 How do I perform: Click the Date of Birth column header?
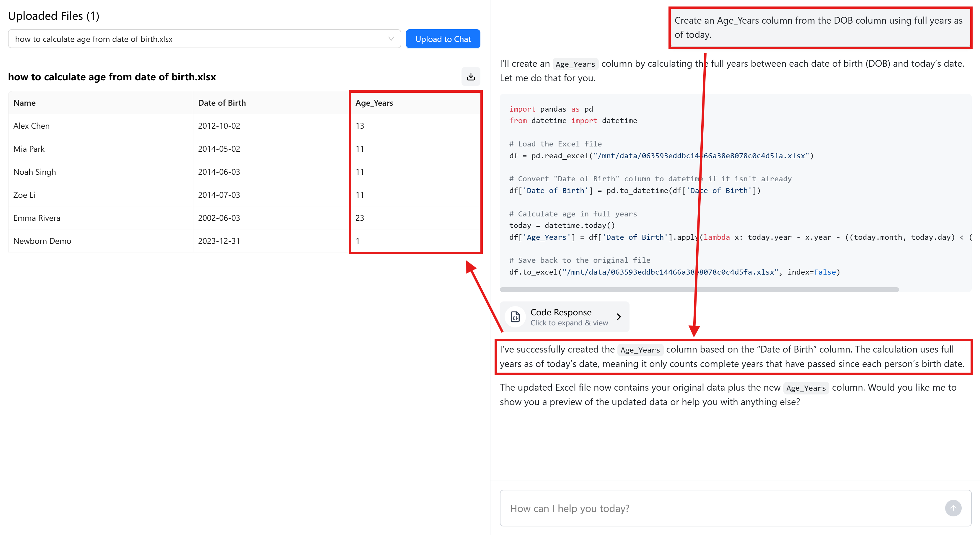click(x=222, y=103)
